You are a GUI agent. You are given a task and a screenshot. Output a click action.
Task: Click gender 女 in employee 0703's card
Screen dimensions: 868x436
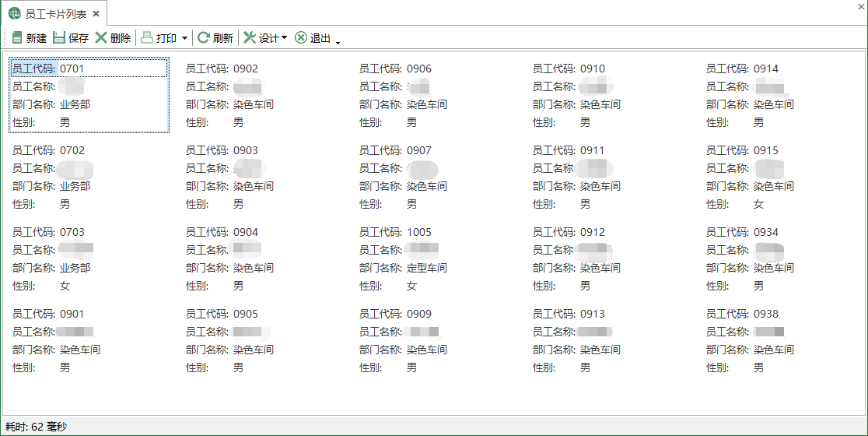65,286
